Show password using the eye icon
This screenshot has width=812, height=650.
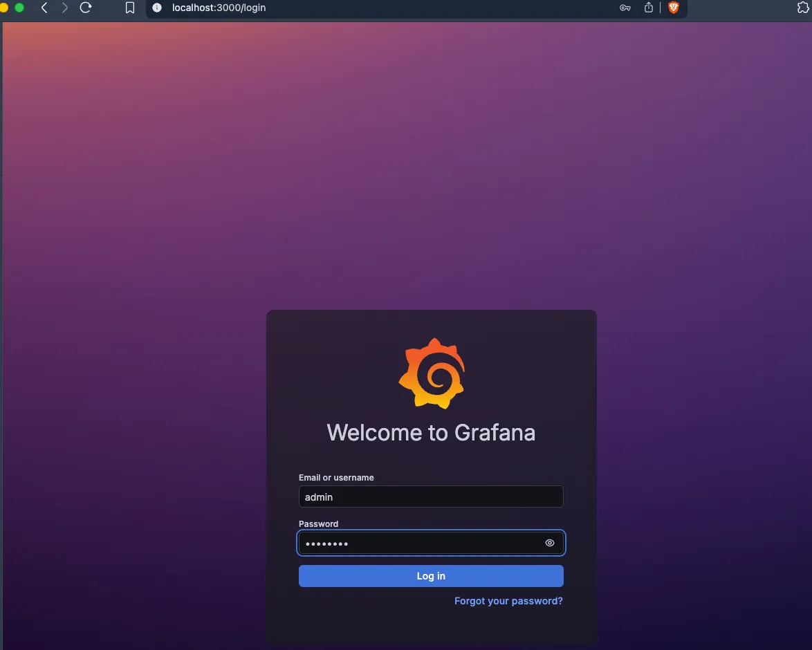coord(550,543)
